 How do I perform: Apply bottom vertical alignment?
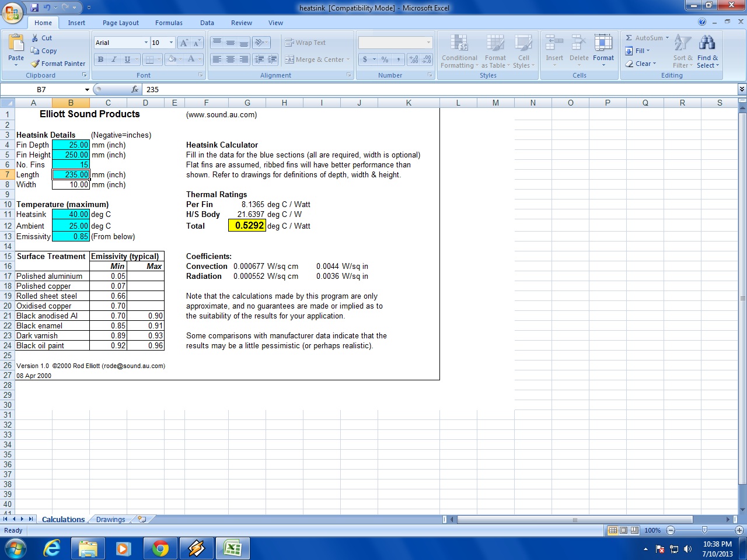(243, 43)
